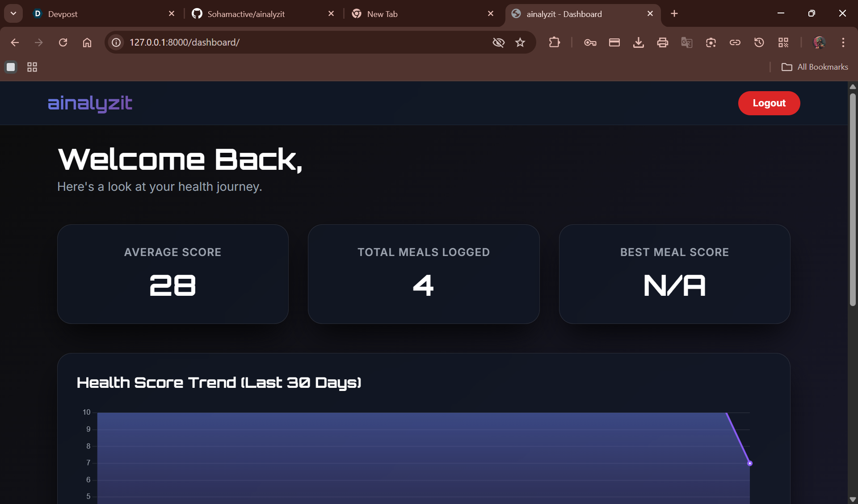Open the password manager key icon

(590, 42)
